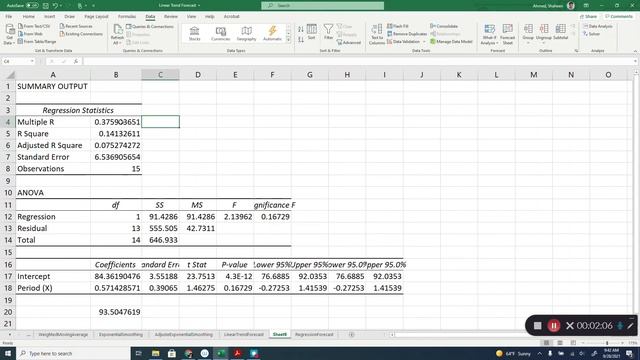The image size is (640, 360).
Task: Toggle the AutoSave switch
Action: tap(32, 6)
